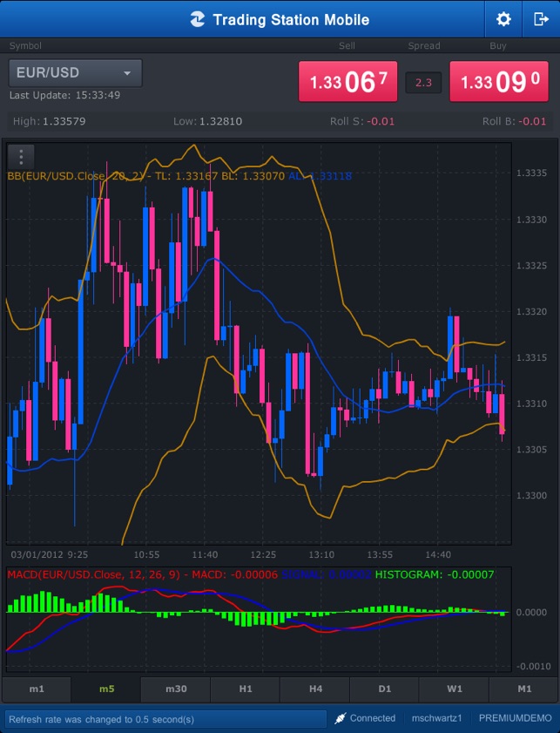The width and height of the screenshot is (560, 733).
Task: Change chart to H4 timeframe
Action: tap(315, 689)
